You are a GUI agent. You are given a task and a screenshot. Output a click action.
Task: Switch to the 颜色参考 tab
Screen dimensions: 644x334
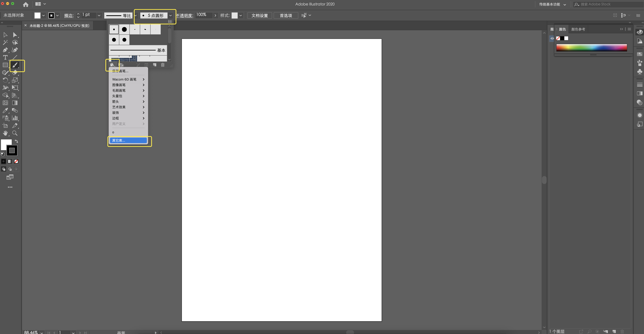[x=578, y=29]
